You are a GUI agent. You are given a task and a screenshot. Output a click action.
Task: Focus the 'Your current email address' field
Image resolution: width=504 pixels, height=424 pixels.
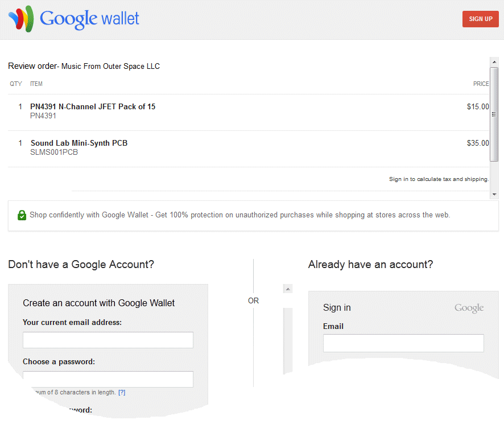click(108, 340)
